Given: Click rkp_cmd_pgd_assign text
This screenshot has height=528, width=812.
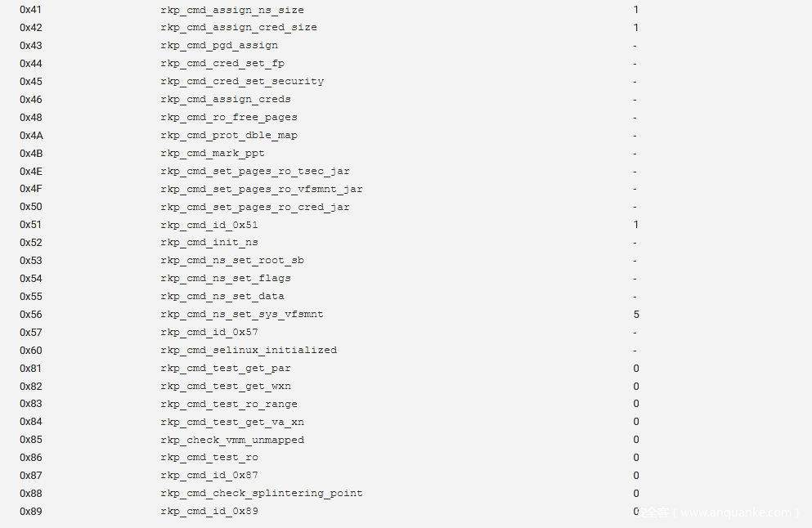Looking at the screenshot, I should [x=219, y=46].
